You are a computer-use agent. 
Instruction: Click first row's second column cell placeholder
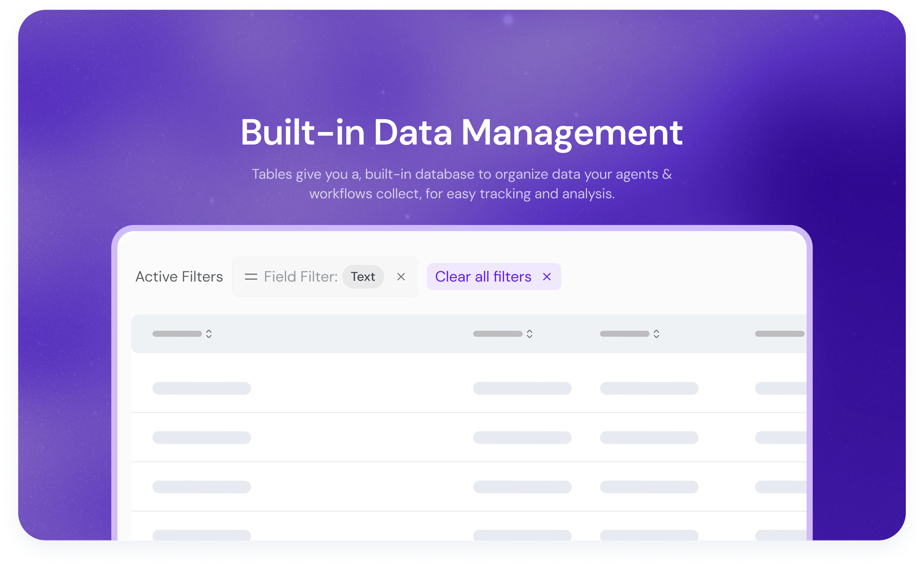pyautogui.click(x=522, y=388)
